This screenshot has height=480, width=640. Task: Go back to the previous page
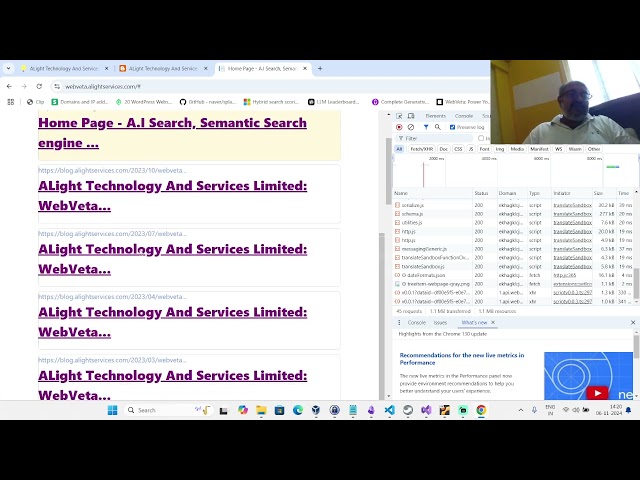pyautogui.click(x=9, y=87)
